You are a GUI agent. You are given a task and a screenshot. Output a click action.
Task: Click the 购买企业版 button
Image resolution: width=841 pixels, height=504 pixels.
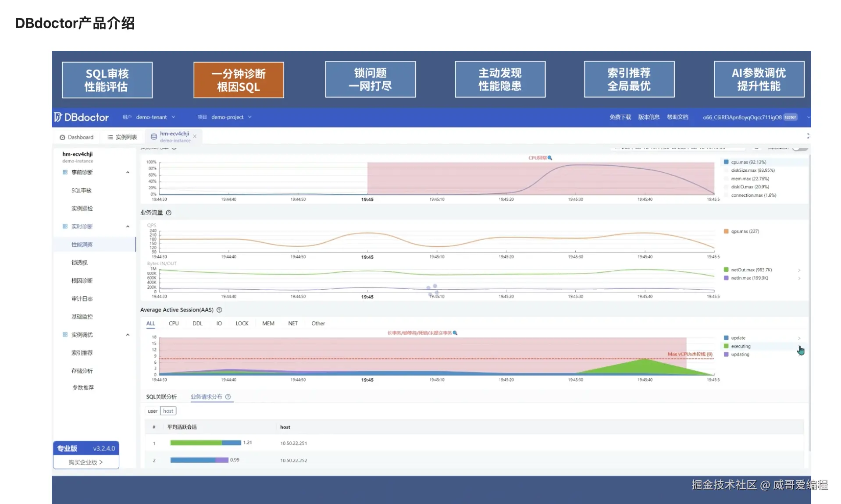coord(86,462)
